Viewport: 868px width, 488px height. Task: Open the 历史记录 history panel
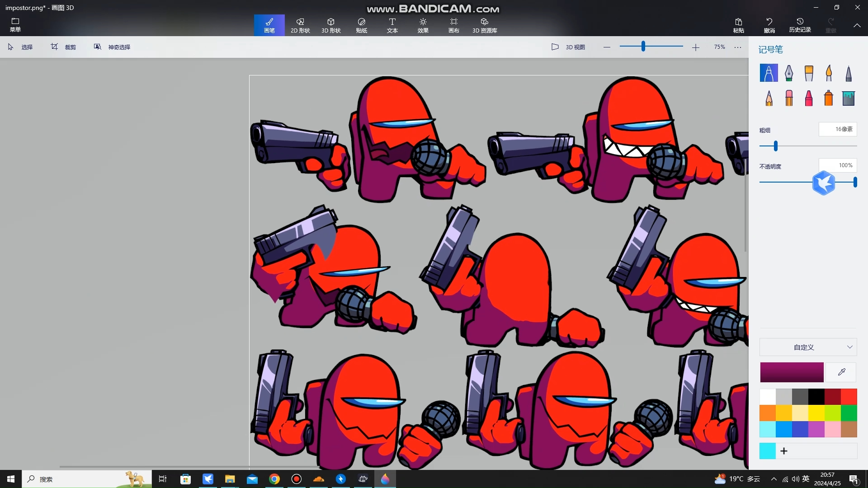pyautogui.click(x=800, y=25)
